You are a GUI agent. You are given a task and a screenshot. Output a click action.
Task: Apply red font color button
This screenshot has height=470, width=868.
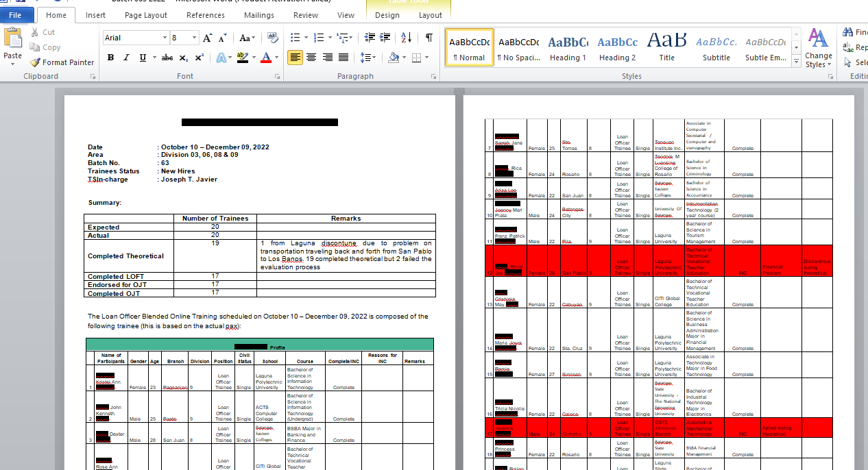(267, 58)
